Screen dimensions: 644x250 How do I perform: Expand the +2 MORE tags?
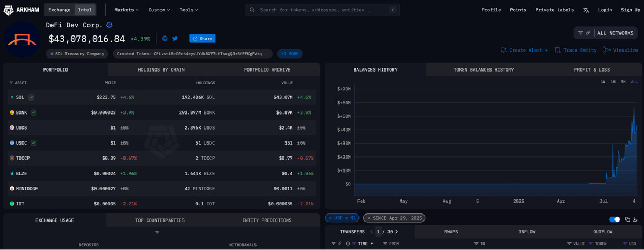click(290, 54)
